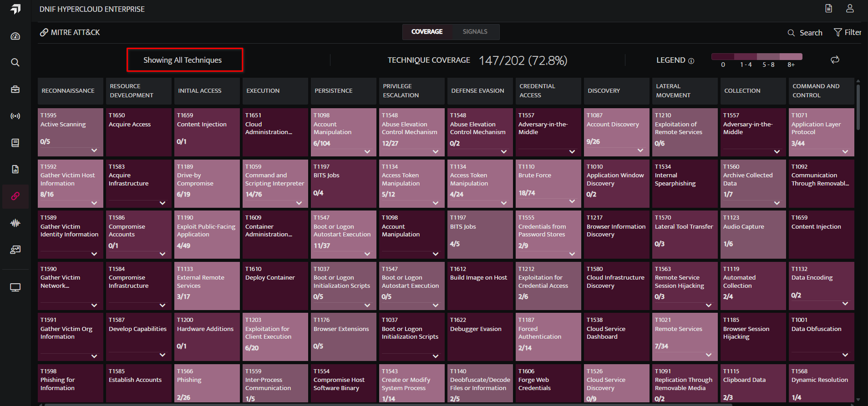This screenshot has width=868, height=406.
Task: Open the search magnifier icon in sidebar
Action: tap(15, 62)
